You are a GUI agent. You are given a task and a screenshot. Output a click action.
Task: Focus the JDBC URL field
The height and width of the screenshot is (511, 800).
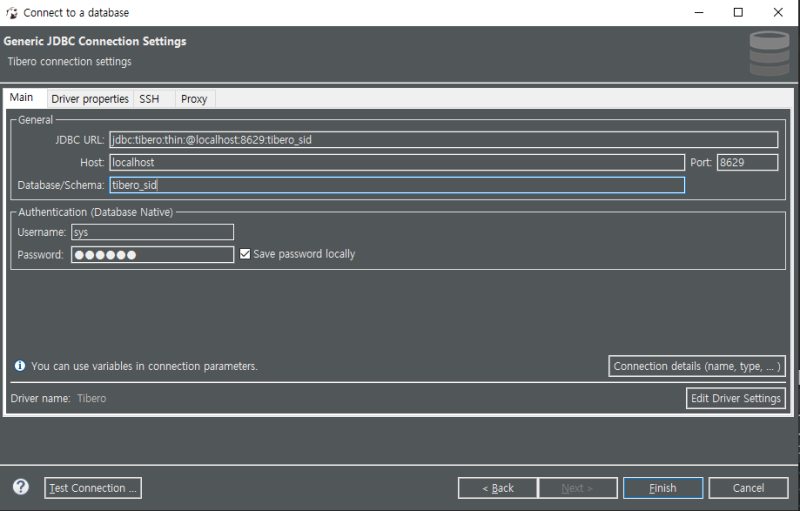444,140
